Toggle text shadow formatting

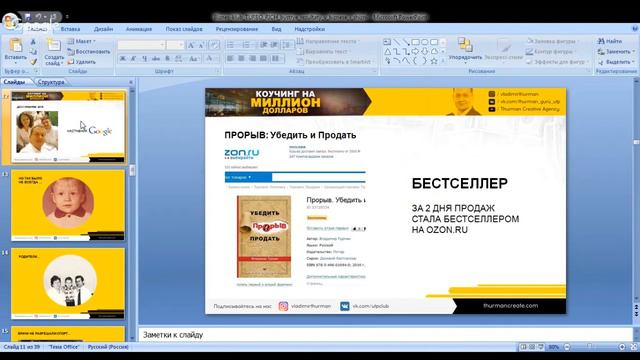[x=167, y=59]
